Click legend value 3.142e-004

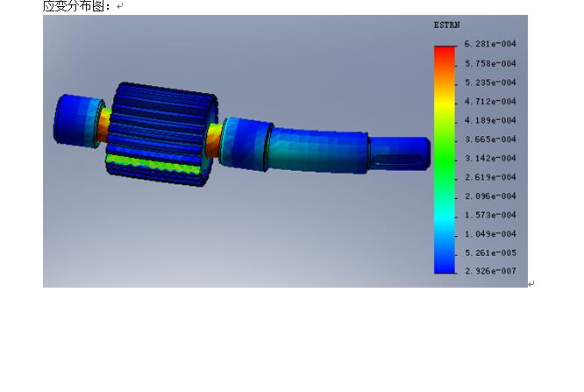pyautogui.click(x=490, y=159)
